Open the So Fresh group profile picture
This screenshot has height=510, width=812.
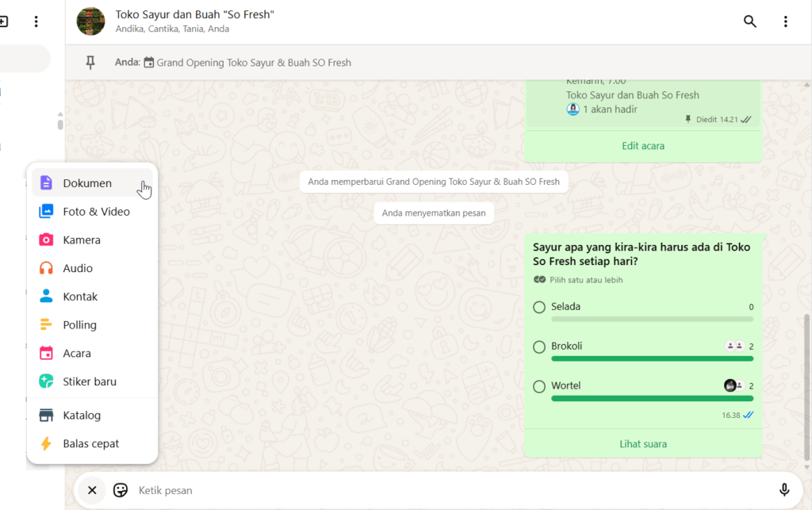click(x=90, y=21)
